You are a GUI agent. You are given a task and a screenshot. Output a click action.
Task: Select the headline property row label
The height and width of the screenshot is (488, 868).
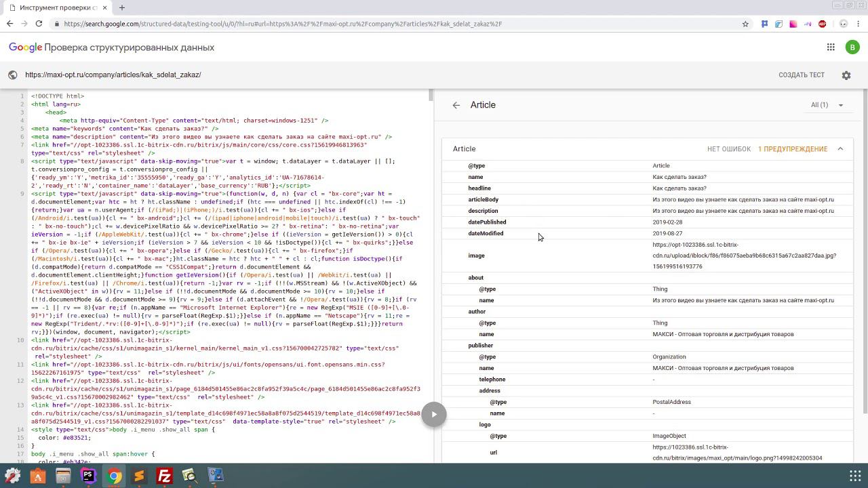(479, 188)
